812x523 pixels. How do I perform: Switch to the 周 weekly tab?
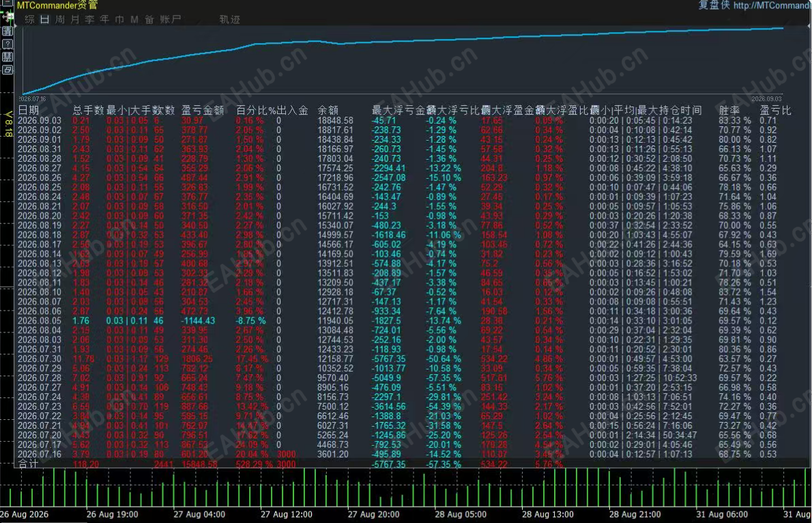click(60, 20)
